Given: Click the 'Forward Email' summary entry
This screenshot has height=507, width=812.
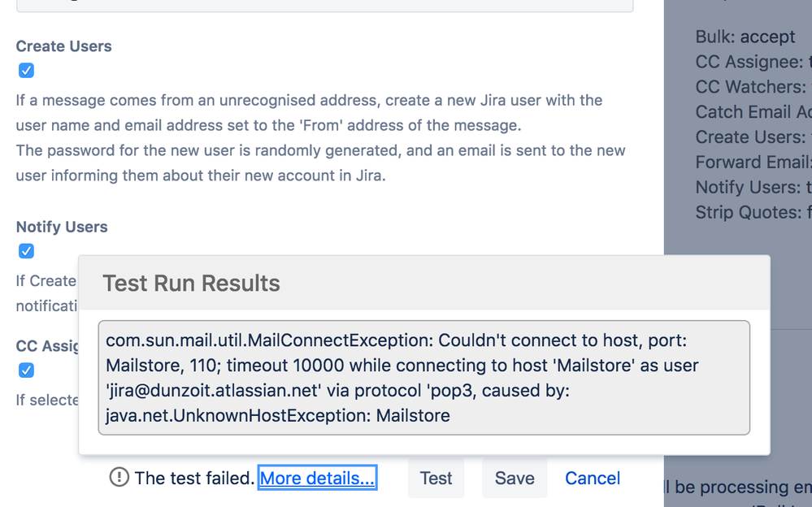Looking at the screenshot, I should pos(753,162).
